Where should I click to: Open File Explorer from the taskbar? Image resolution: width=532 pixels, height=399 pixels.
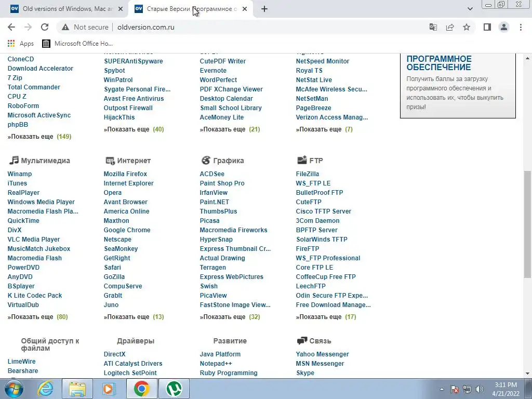77,389
